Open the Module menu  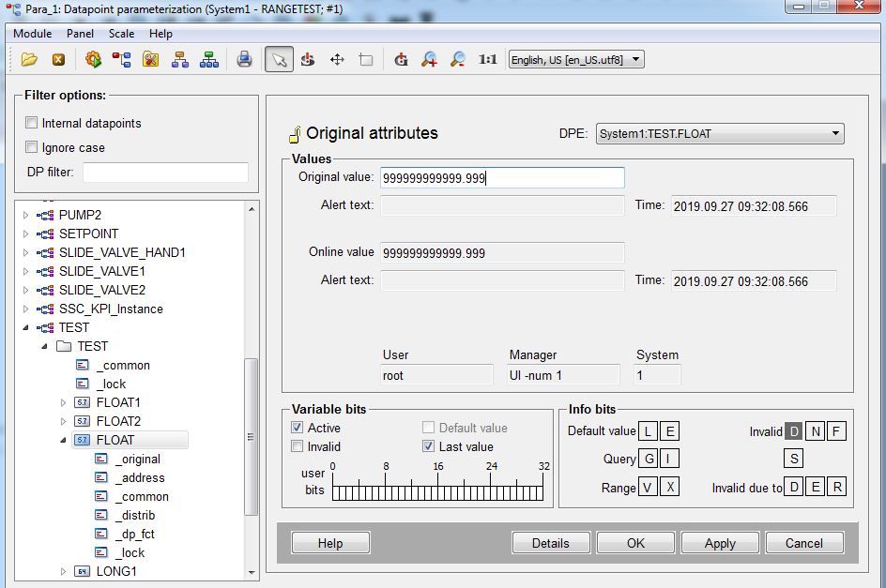(32, 33)
